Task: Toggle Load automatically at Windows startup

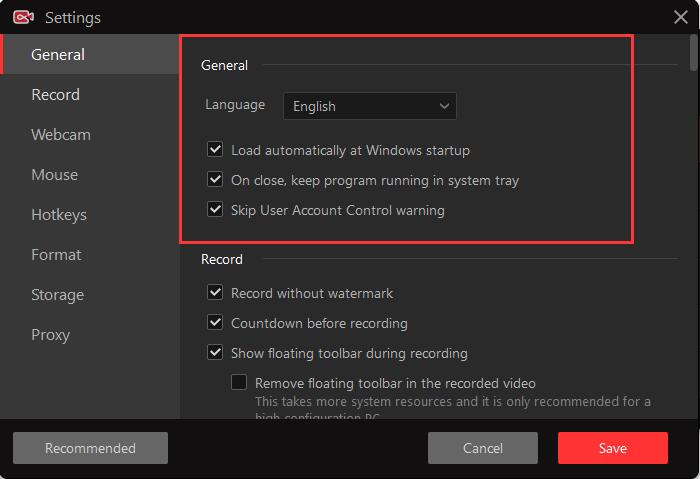Action: [215, 150]
